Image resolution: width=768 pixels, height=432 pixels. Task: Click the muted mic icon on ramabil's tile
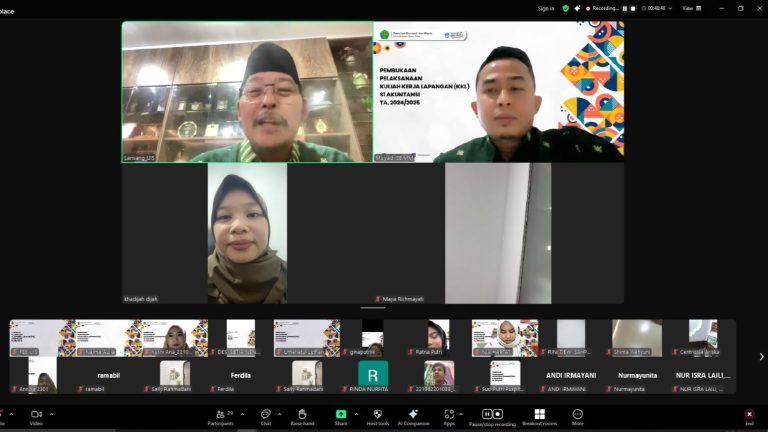coord(81,389)
